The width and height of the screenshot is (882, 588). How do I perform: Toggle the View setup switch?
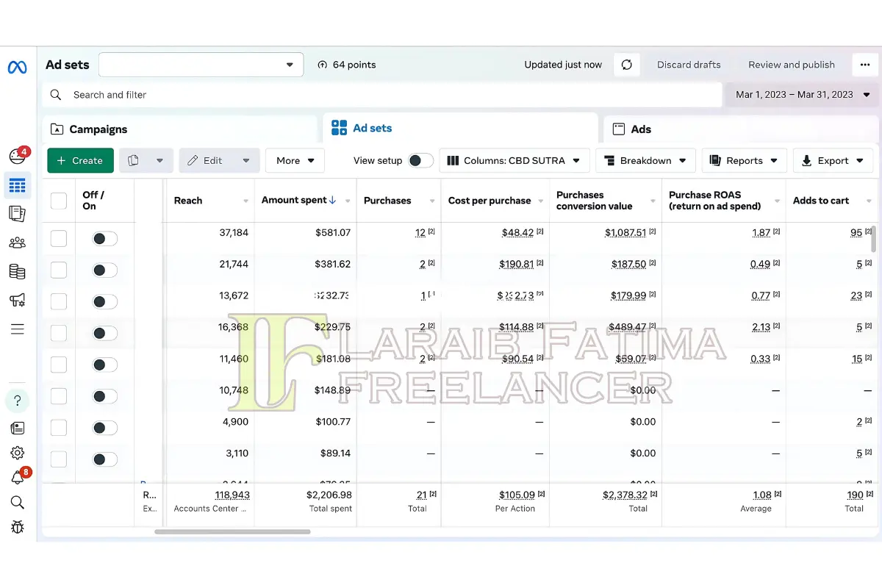tap(420, 160)
